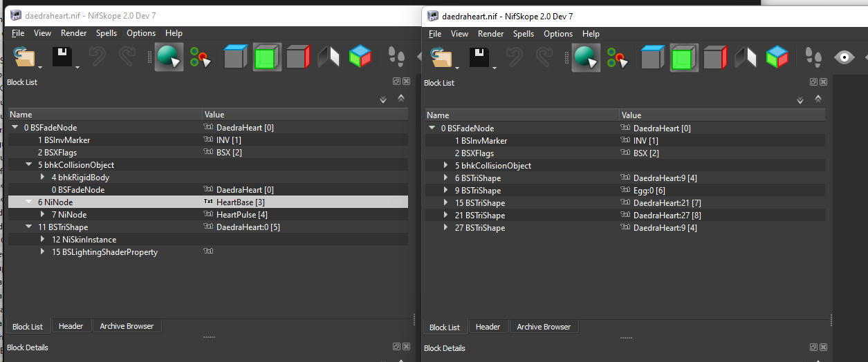Click the Redo arrow in right window toolbar
Viewport: 868px width, 362px height.
click(x=544, y=57)
